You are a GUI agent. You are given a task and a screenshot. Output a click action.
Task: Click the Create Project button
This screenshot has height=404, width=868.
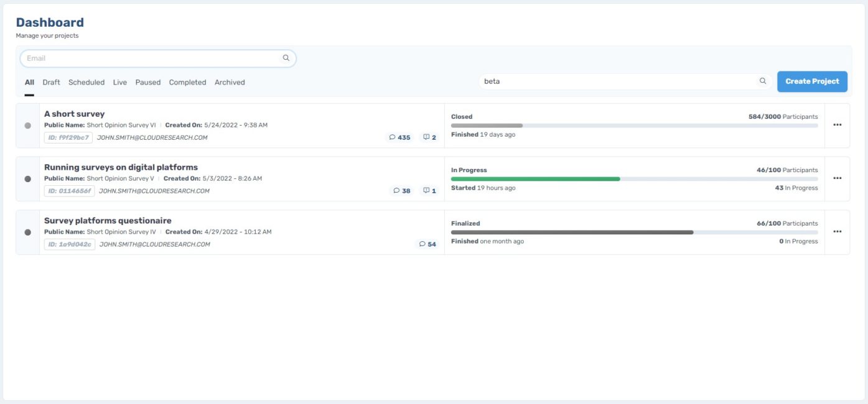pos(811,81)
